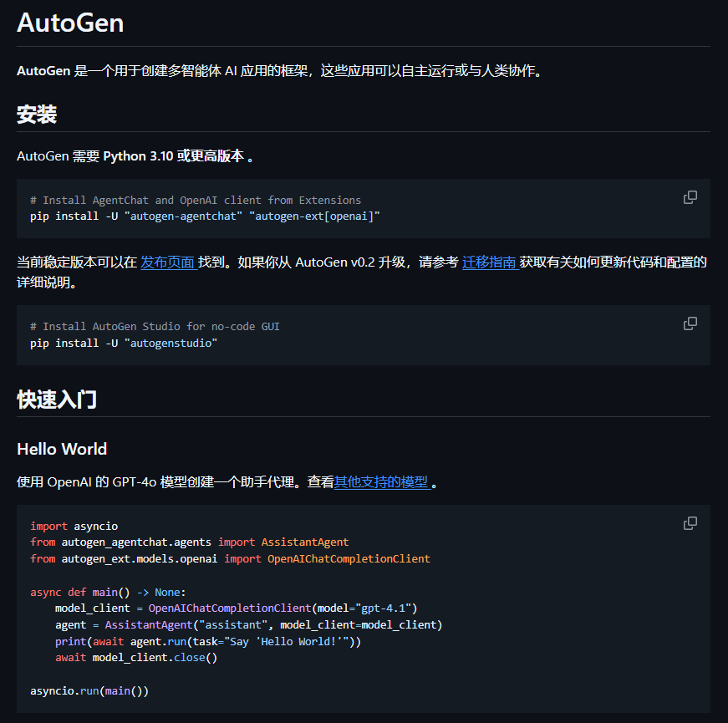Click the Hello World subheading
This screenshot has width=728, height=723.
62,449
